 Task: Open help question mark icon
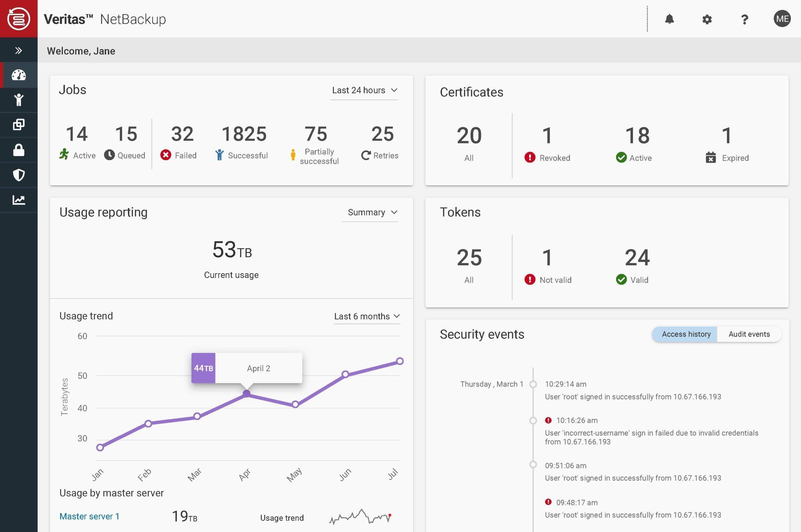coord(744,19)
